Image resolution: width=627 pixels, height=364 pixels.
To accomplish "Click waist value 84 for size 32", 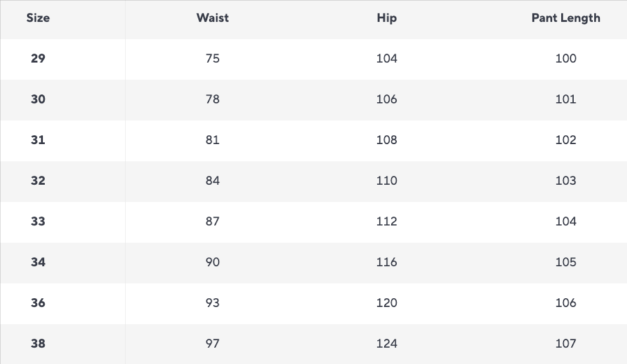I will click(213, 181).
